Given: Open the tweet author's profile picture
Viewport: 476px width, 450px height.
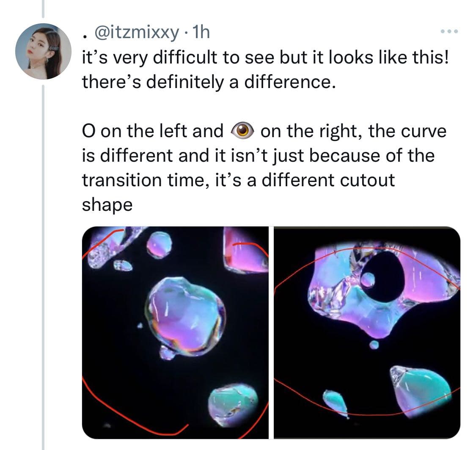Looking at the screenshot, I should coord(44,51).
